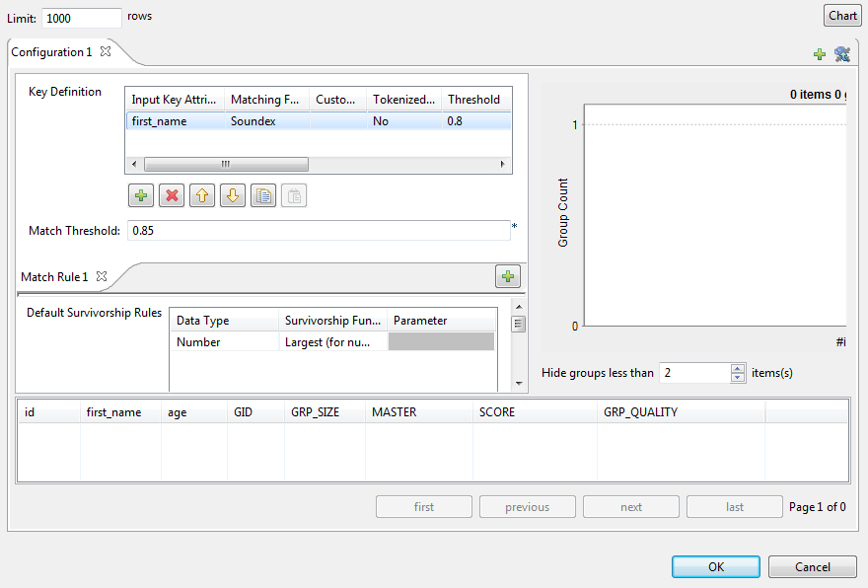Image resolution: width=868 pixels, height=588 pixels.
Task: Move the selected key down
Action: click(233, 195)
